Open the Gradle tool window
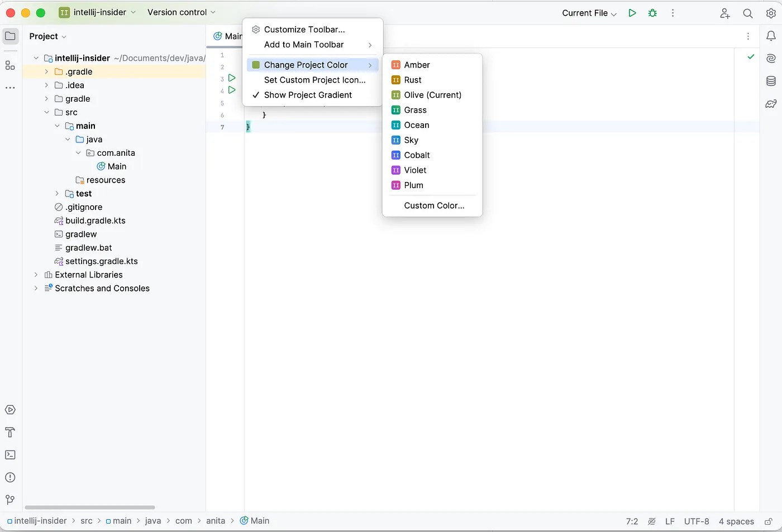The image size is (782, 532). point(771,104)
